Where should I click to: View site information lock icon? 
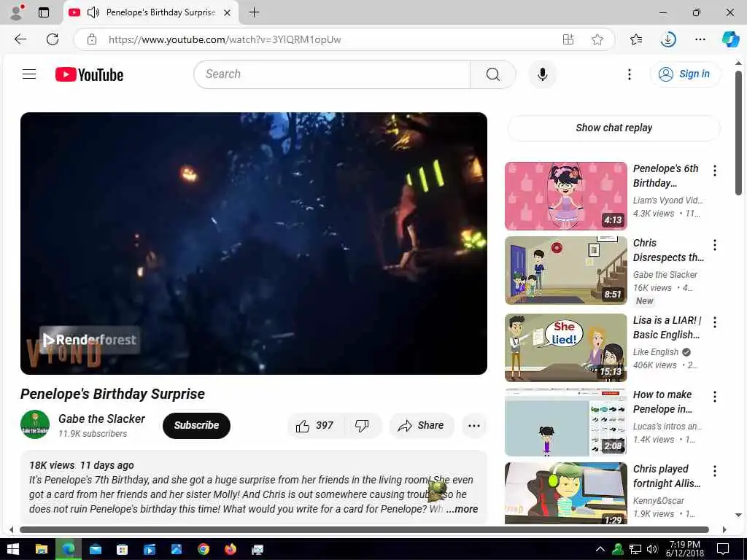(x=92, y=39)
